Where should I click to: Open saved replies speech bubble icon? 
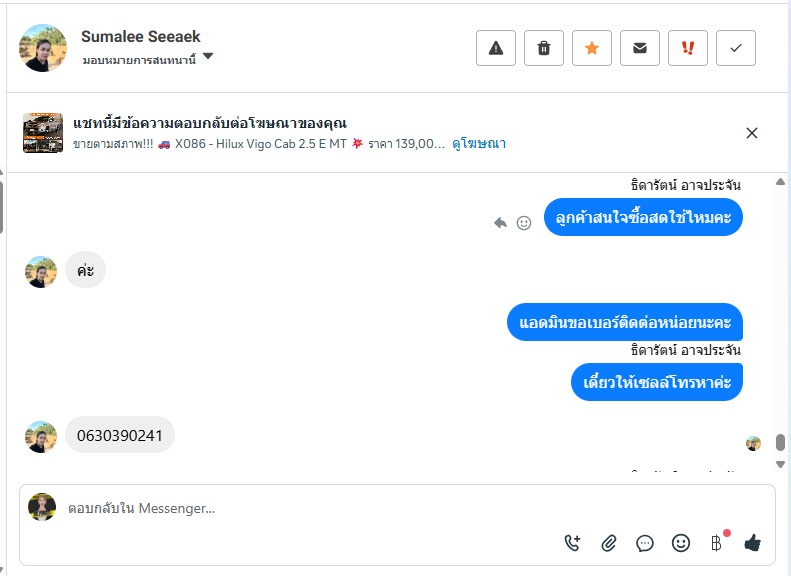(x=645, y=543)
